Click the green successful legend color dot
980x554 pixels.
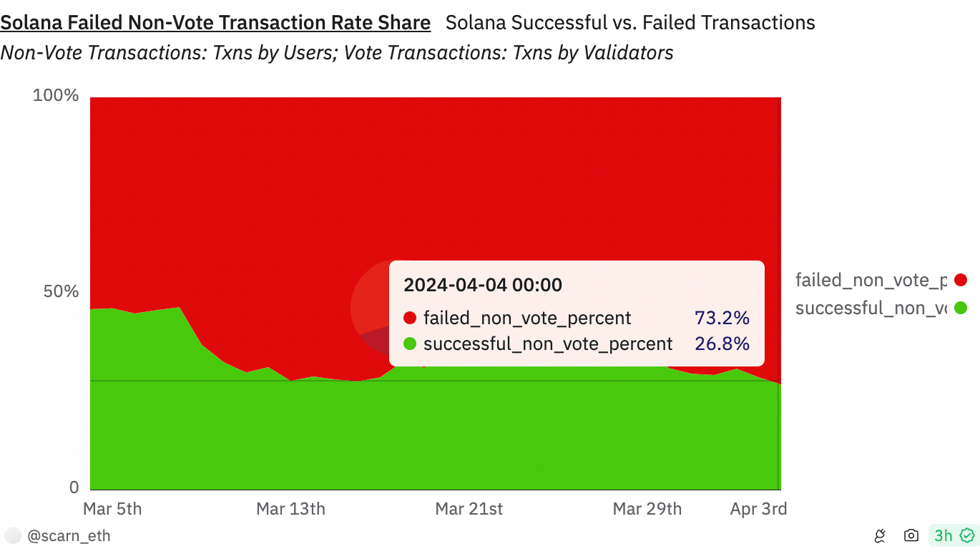(961, 308)
